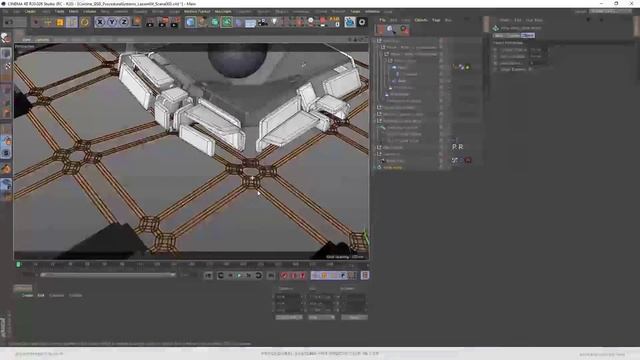The image size is (640, 360).
Task: Click the Render View icon
Action: [x=150, y=22]
